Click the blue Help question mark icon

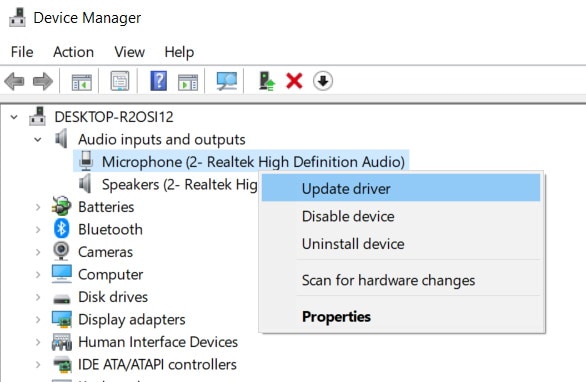coord(158,81)
